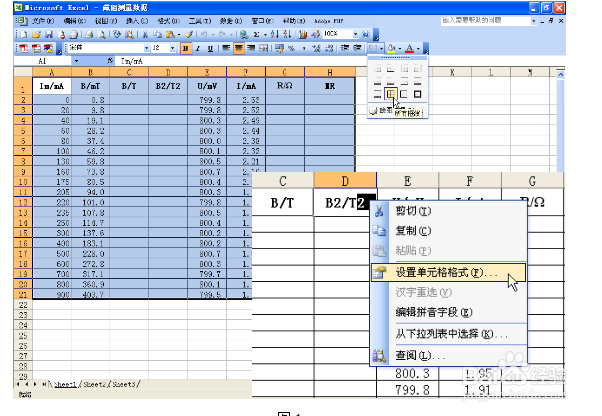Choose Outside Borders in the border palette
The width and height of the screenshot is (602, 416).
pos(404,94)
